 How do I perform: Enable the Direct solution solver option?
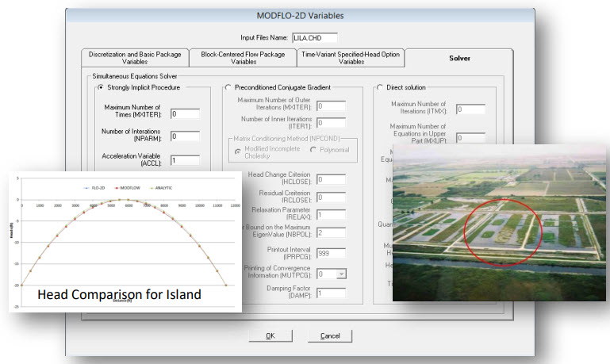pos(379,87)
